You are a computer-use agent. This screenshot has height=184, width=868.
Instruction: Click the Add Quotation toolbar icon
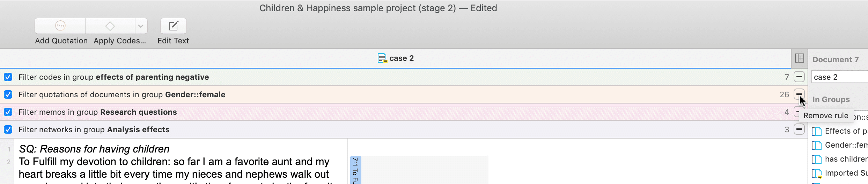click(60, 26)
